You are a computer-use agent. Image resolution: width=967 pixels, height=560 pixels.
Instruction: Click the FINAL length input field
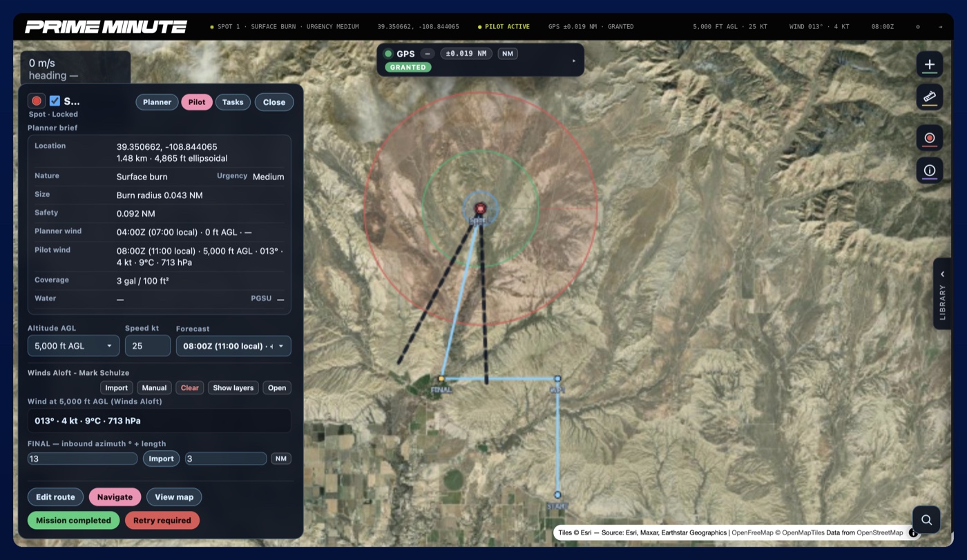(226, 458)
